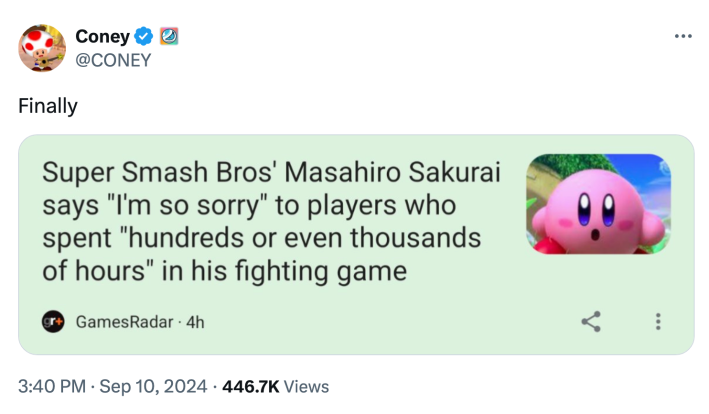Open the tweet's horizontal three-dot more menu
The width and height of the screenshot is (709, 414).
click(683, 37)
